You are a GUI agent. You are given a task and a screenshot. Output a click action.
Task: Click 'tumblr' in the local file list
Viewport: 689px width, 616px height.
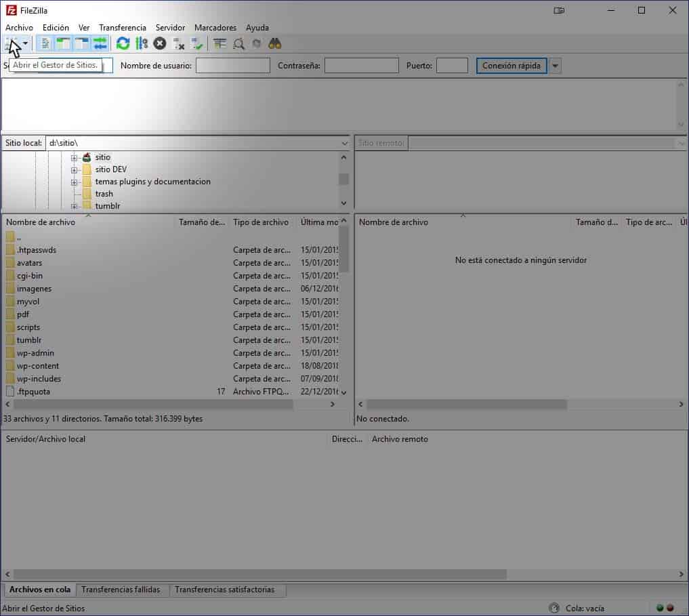point(29,340)
